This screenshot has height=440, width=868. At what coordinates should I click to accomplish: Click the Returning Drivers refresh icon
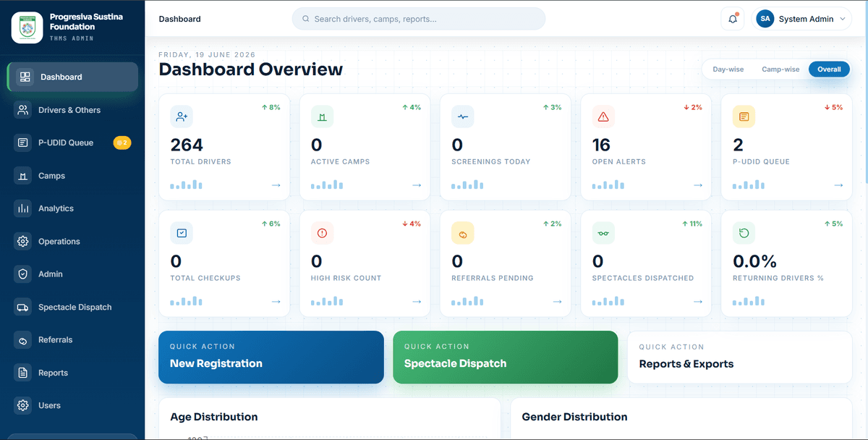744,233
